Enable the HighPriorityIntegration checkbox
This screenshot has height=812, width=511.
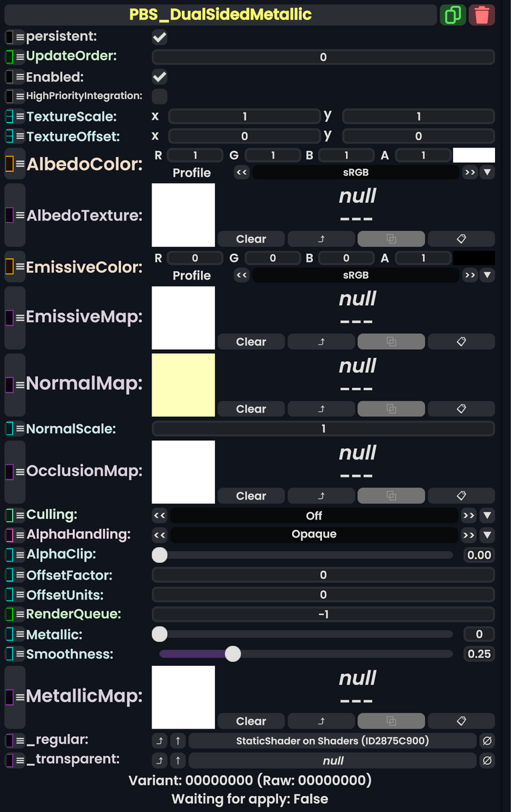click(160, 96)
